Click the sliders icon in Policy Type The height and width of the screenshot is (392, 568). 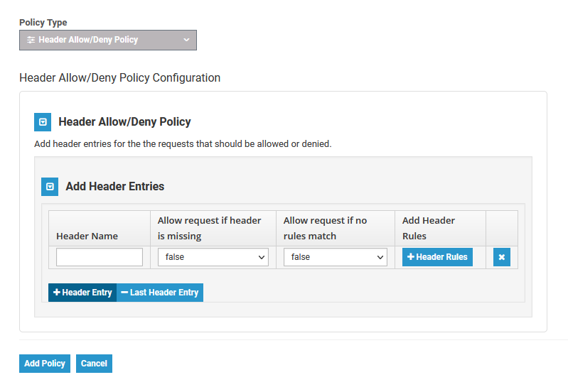pos(31,40)
